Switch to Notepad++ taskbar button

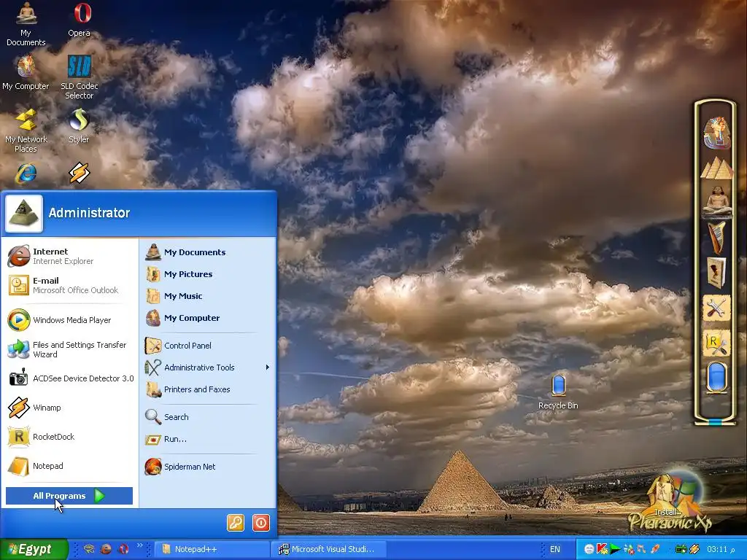tap(212, 549)
